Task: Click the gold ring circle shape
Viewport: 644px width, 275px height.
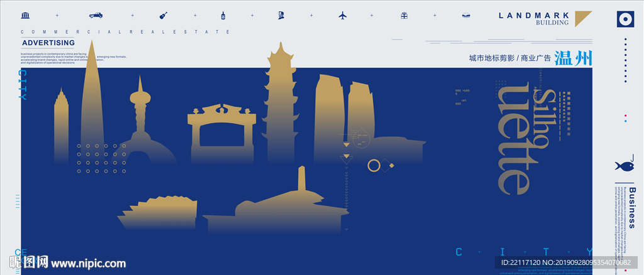Action: (x=374, y=166)
